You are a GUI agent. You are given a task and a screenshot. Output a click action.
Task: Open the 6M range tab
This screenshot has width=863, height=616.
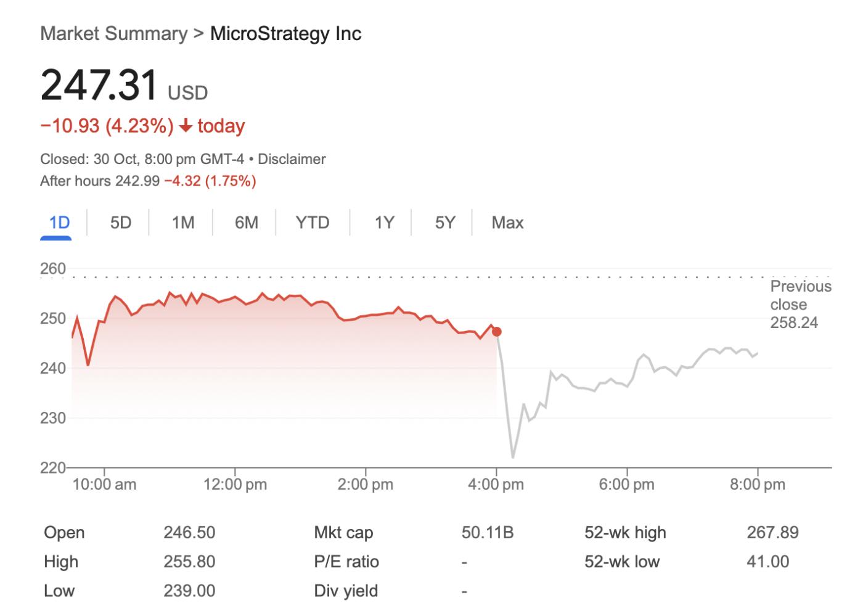247,223
